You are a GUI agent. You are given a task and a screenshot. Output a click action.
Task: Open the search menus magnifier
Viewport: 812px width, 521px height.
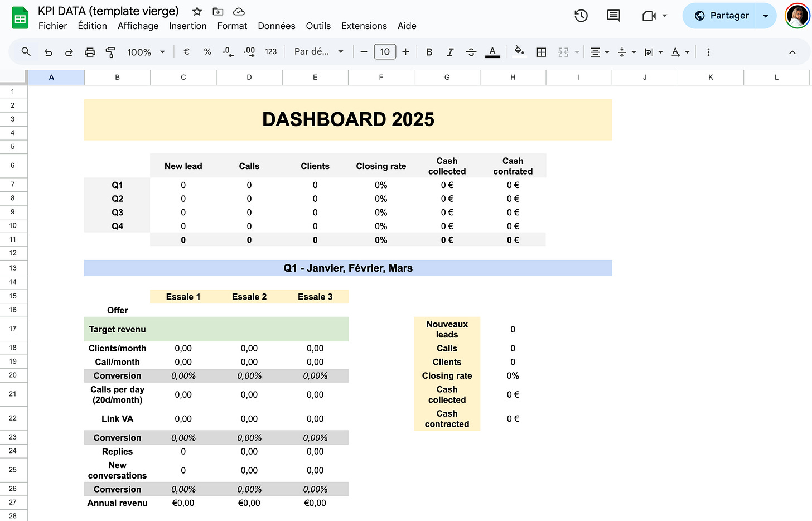click(26, 52)
